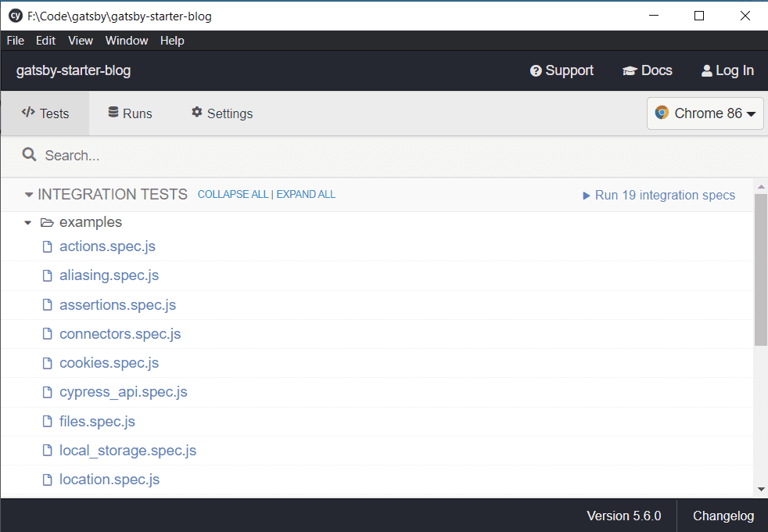The height and width of the screenshot is (532, 768).
Task: Collapse the INTEGRATION TESTS section
Action: coord(29,195)
